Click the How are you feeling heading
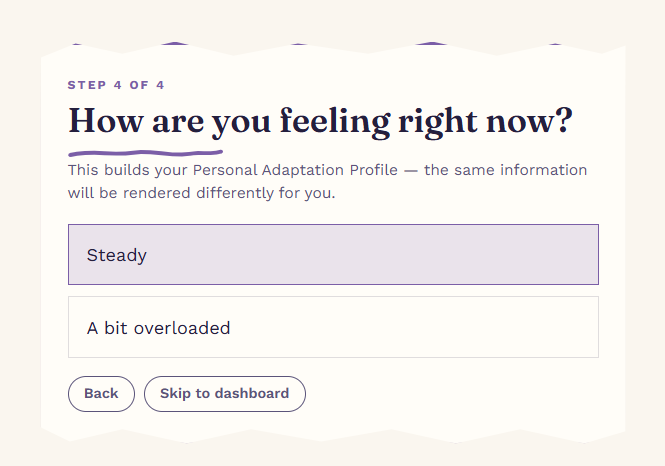Image resolution: width=665 pixels, height=466 pixels. click(321, 121)
